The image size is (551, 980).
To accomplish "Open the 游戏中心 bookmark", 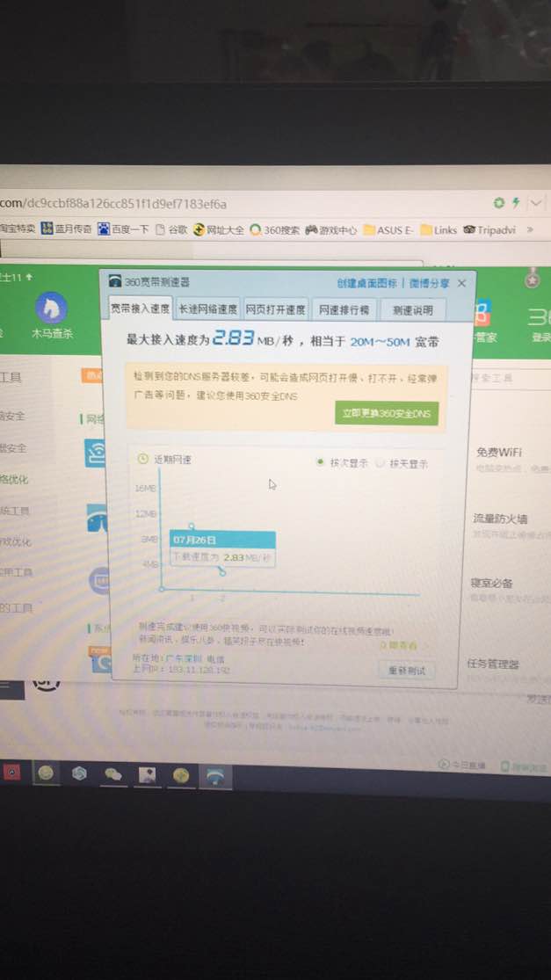I will (x=330, y=230).
